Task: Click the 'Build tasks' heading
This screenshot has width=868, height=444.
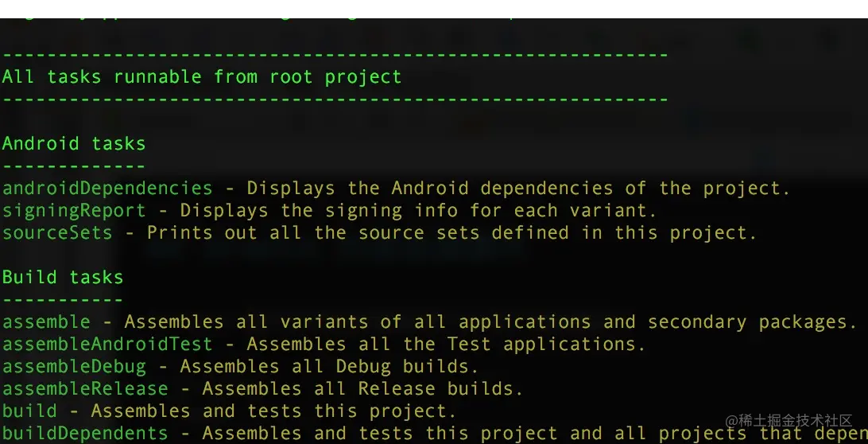Action: pyautogui.click(x=63, y=277)
